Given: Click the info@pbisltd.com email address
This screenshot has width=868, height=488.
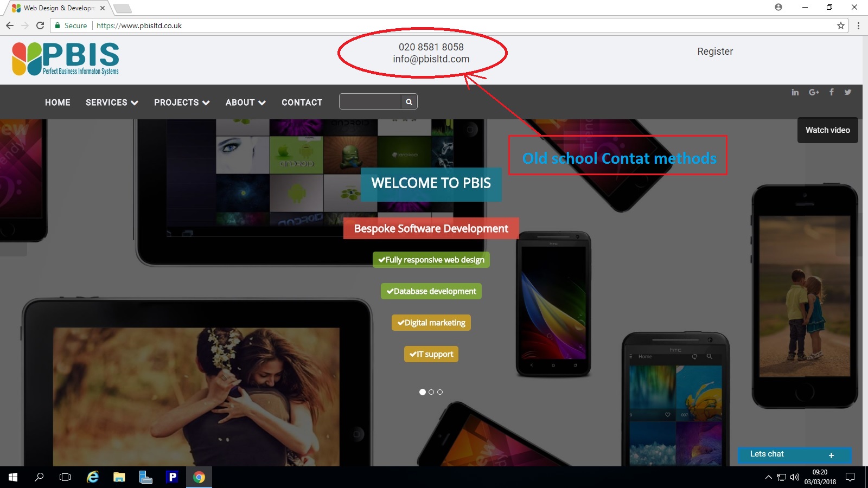Looking at the screenshot, I should click(431, 59).
